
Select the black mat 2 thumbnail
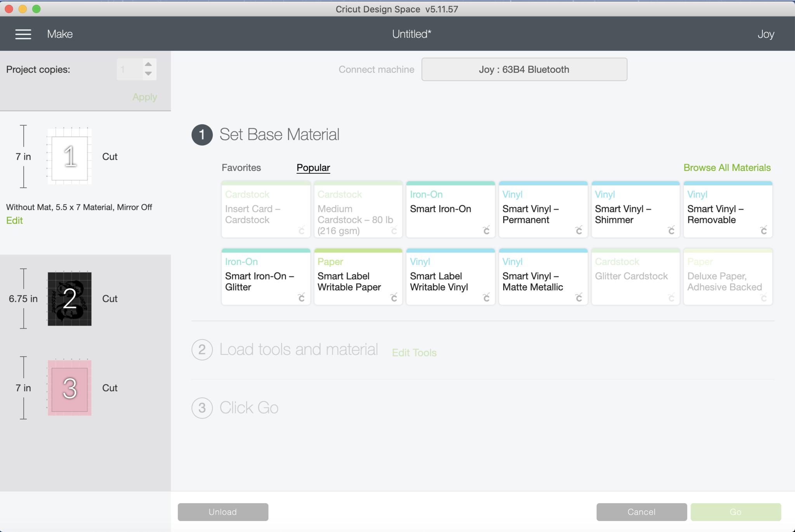pos(69,299)
